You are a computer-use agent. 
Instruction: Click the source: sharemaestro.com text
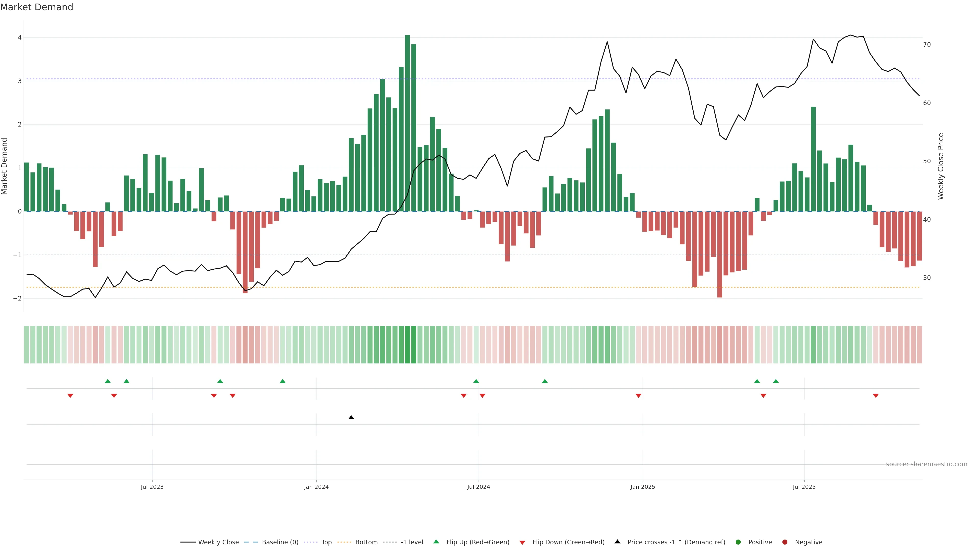[x=926, y=464]
